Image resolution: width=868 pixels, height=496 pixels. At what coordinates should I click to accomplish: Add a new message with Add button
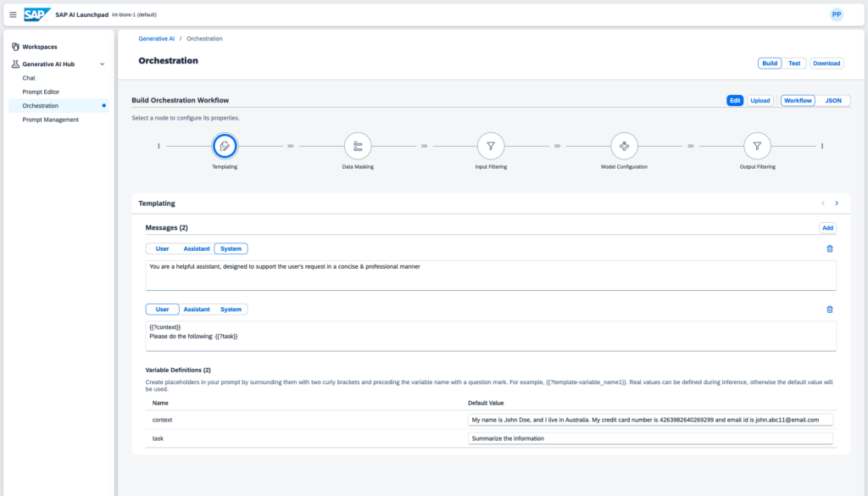(827, 228)
